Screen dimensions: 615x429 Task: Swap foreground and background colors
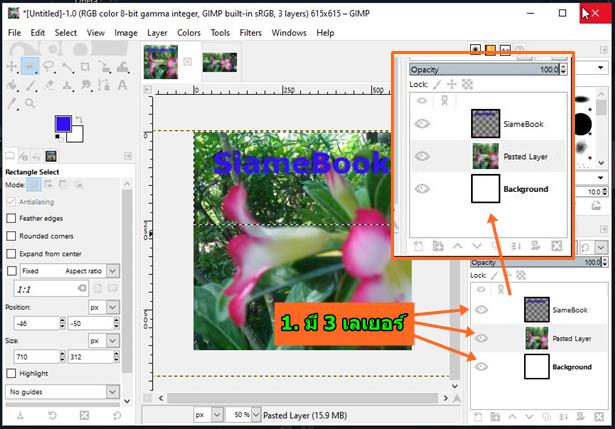click(79, 119)
